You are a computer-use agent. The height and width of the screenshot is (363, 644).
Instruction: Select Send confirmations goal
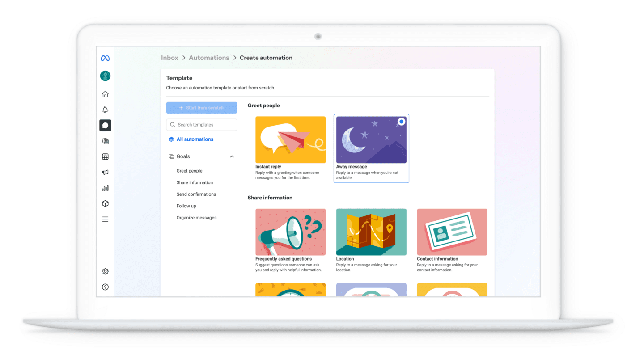click(196, 194)
